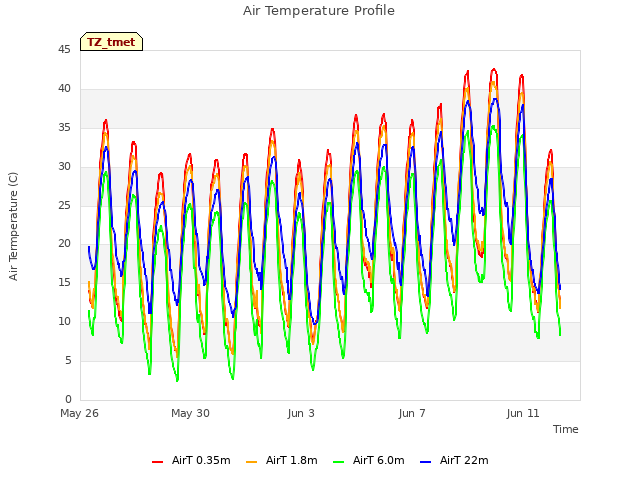Click the May 26 x-axis tick label

tap(79, 413)
